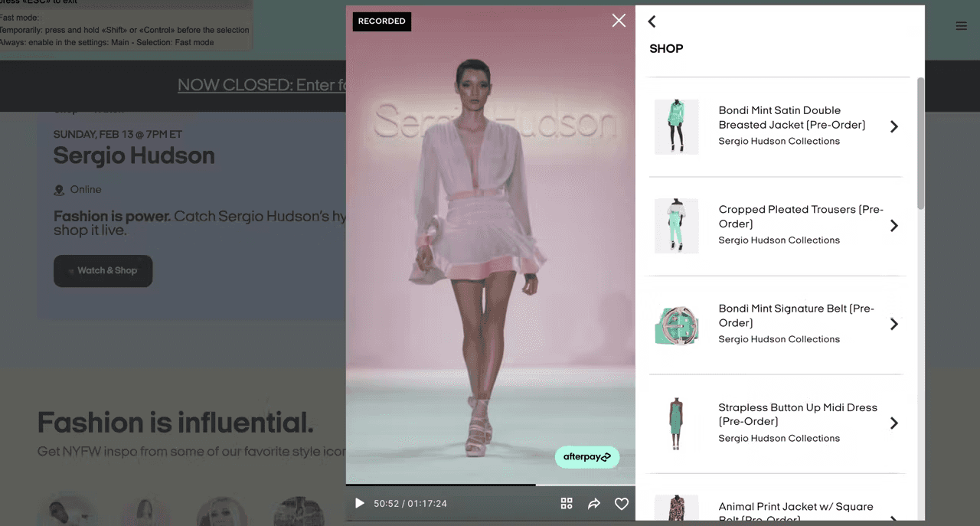Click the Watch & Shop button
This screenshot has height=526, width=980.
pos(103,271)
